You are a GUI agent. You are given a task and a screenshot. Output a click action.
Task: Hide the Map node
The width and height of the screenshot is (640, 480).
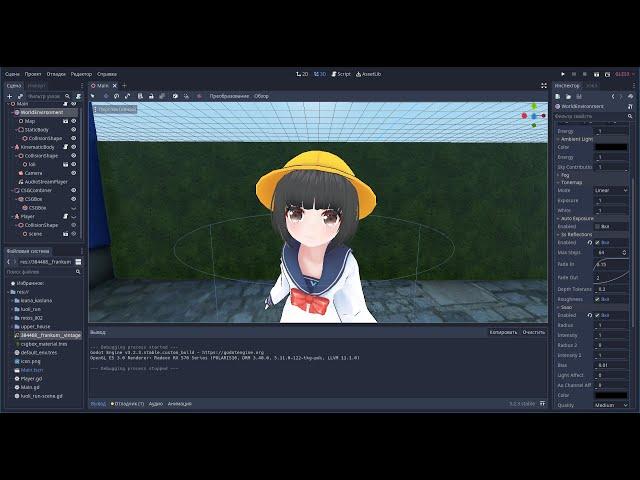click(x=74, y=121)
